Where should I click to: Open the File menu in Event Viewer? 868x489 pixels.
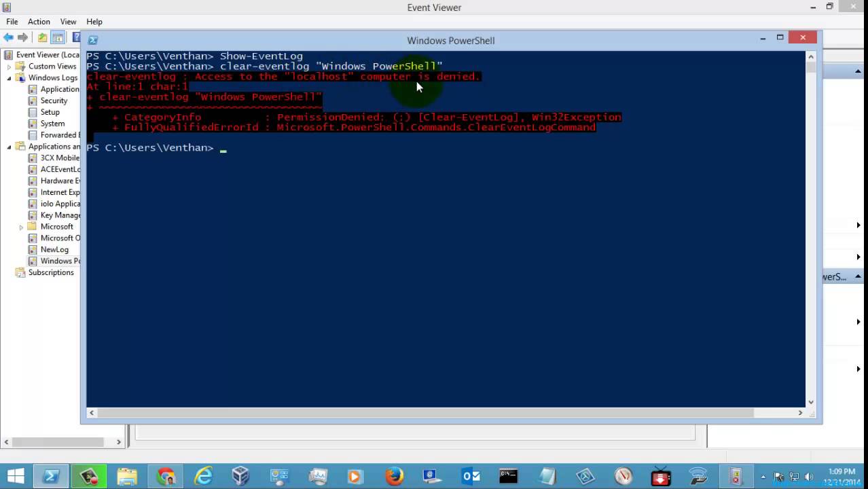point(12,22)
